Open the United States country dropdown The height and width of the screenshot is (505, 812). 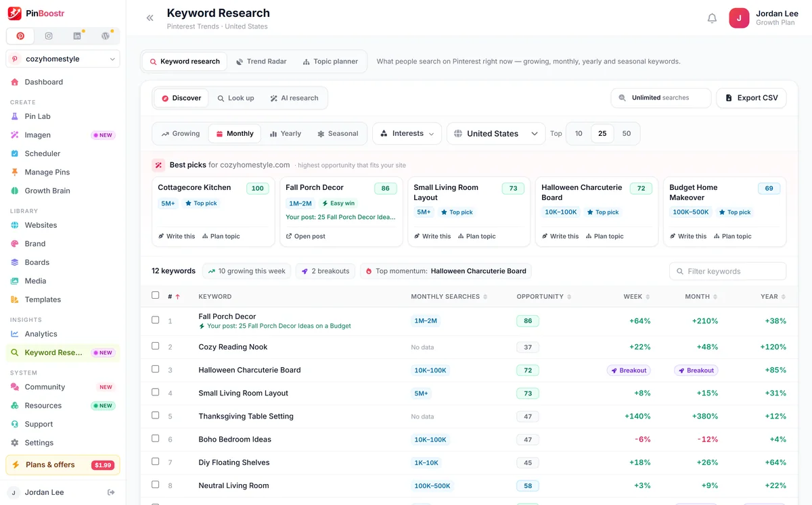496,133
